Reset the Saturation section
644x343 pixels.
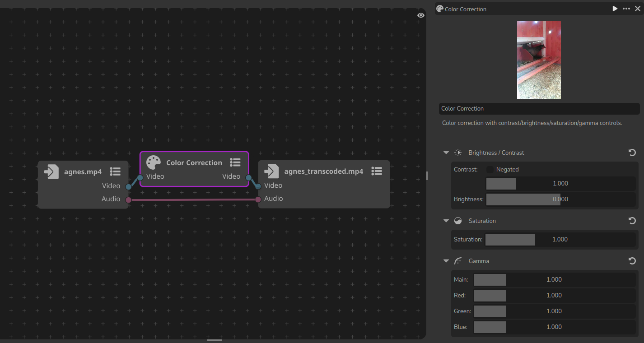pos(632,221)
